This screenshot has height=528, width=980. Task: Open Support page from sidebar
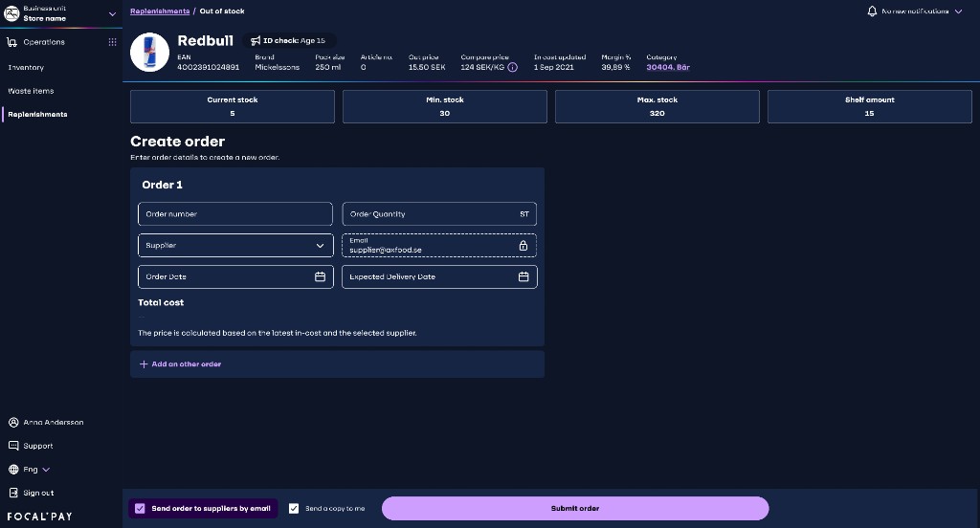(38, 446)
